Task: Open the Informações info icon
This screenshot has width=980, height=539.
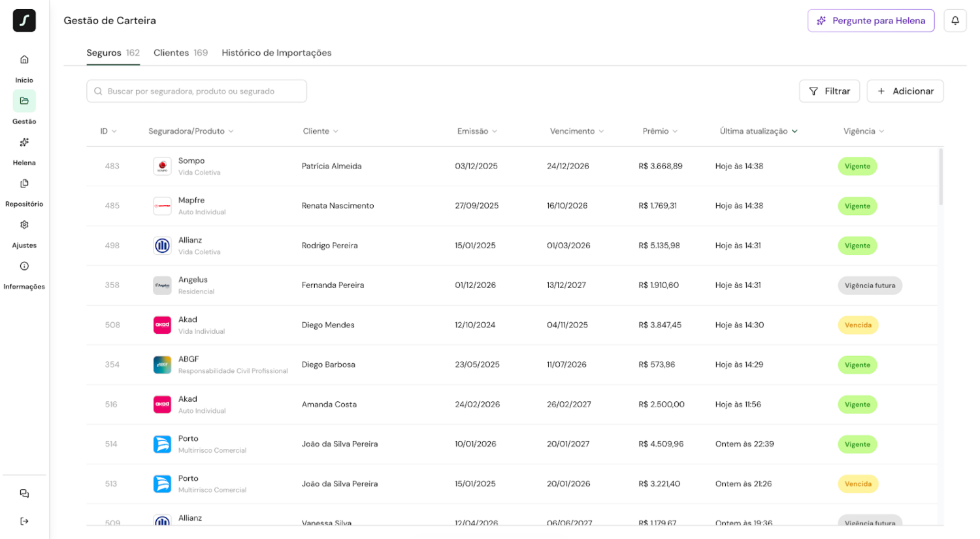Action: pyautogui.click(x=24, y=266)
